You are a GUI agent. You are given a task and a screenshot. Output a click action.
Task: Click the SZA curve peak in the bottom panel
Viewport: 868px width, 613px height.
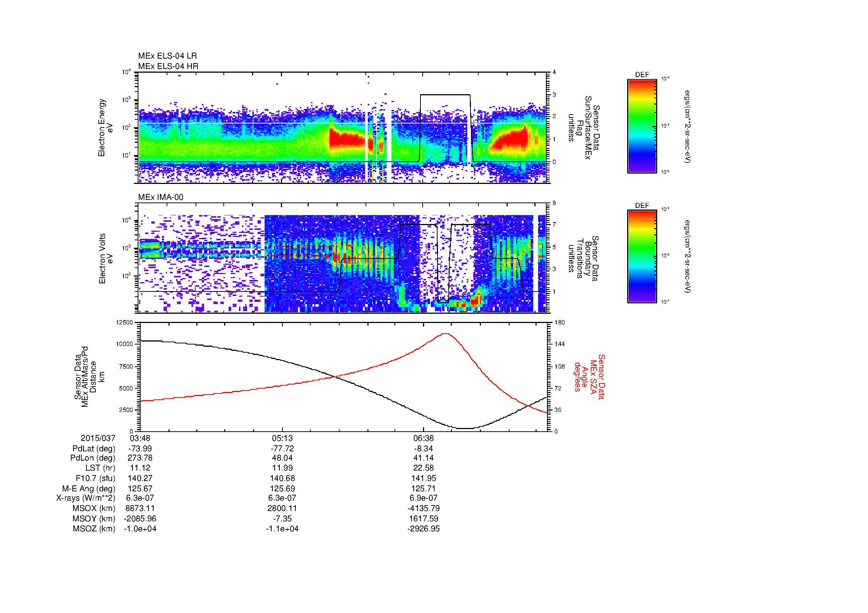coord(446,333)
